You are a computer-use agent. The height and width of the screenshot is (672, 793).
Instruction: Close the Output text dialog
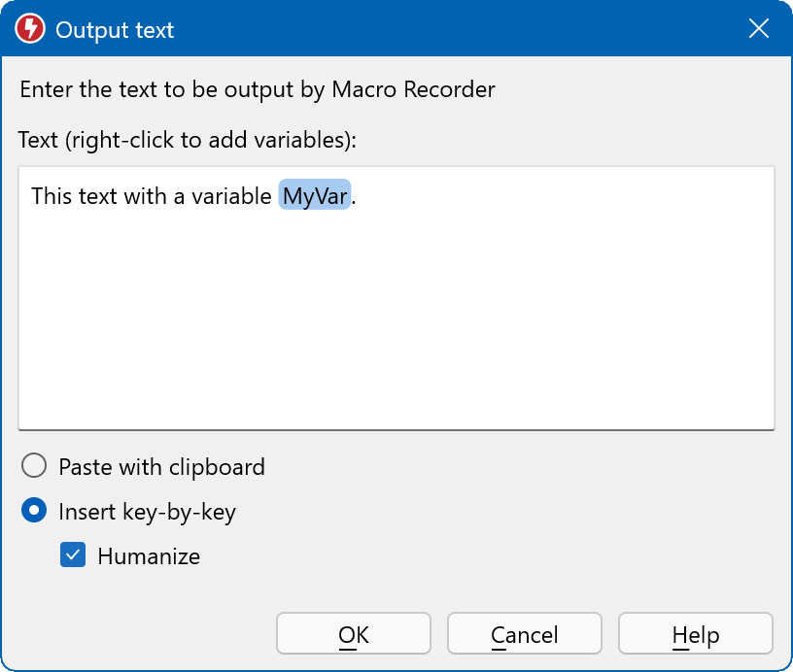(x=759, y=29)
